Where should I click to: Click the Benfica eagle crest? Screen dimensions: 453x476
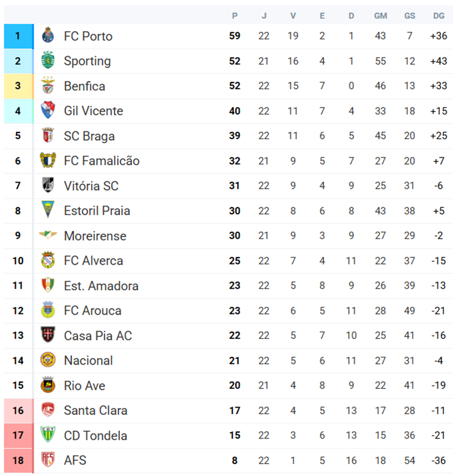(48, 85)
